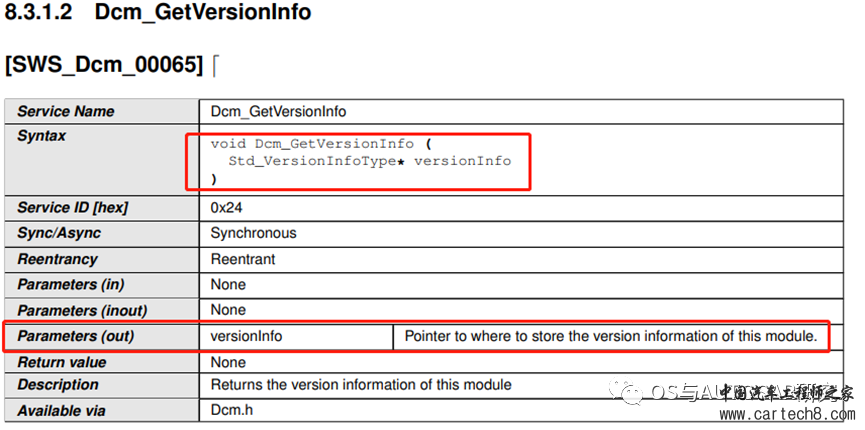Click the Parameters (in) label

point(71,285)
